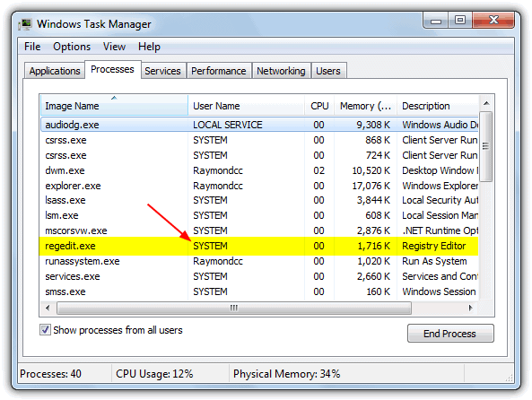This screenshot has height=400, width=532.
Task: Select the regedit.exe process
Action: (259, 246)
